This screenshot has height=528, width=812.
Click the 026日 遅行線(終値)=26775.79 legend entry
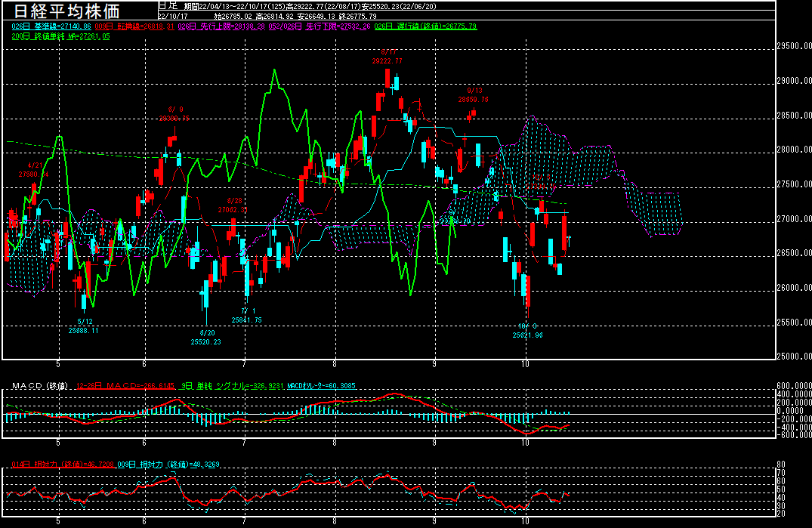[425, 26]
